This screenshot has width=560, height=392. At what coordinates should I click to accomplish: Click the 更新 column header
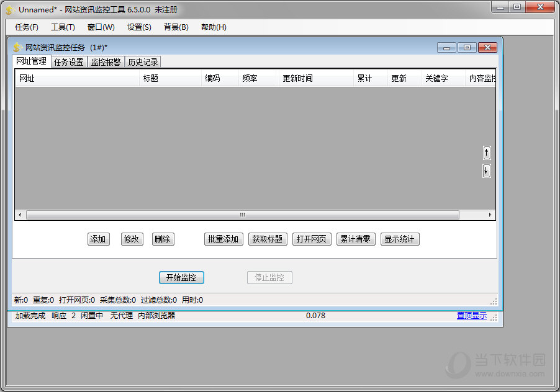pos(404,78)
